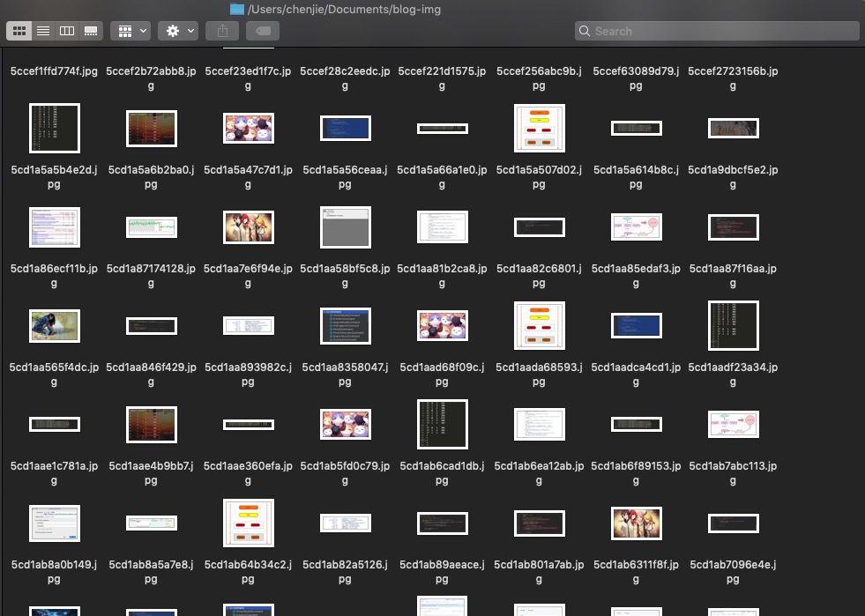865x616 pixels.
Task: Select thumbnail for 5cd1aa565f4dc.jpg
Action: point(54,325)
